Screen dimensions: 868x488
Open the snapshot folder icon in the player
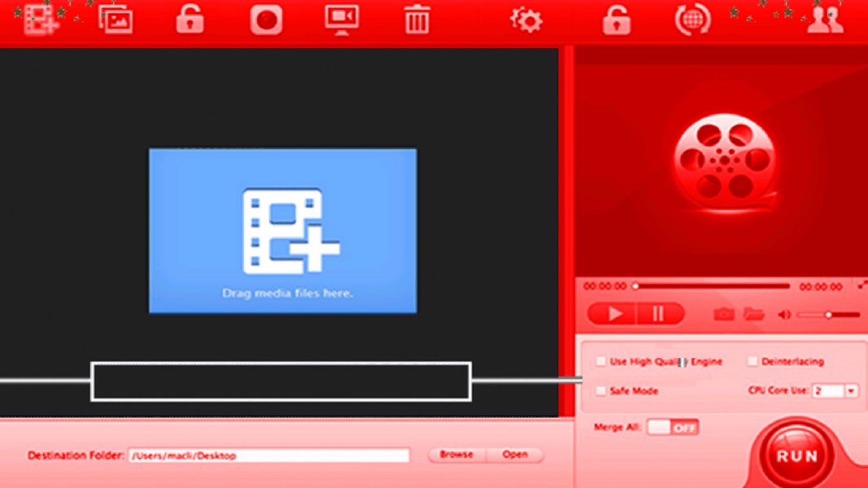pos(753,314)
